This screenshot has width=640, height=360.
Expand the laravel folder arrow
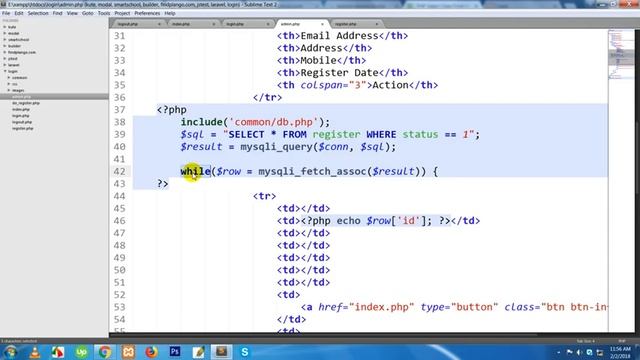5,65
